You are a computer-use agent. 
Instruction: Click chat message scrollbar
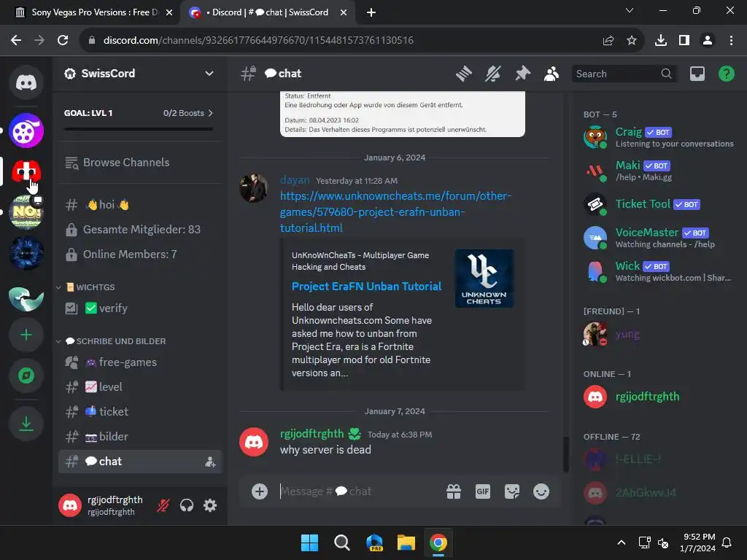pyautogui.click(x=566, y=454)
